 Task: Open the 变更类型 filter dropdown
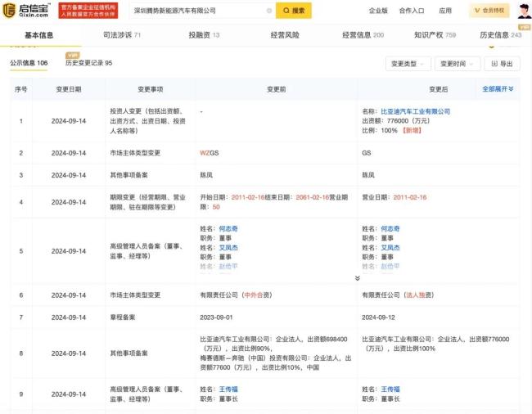tap(408, 64)
